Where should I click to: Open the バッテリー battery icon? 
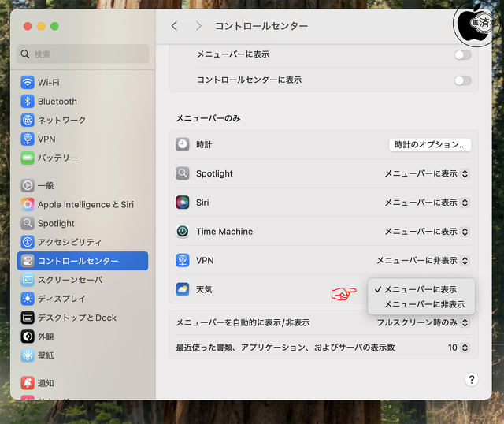click(28, 158)
